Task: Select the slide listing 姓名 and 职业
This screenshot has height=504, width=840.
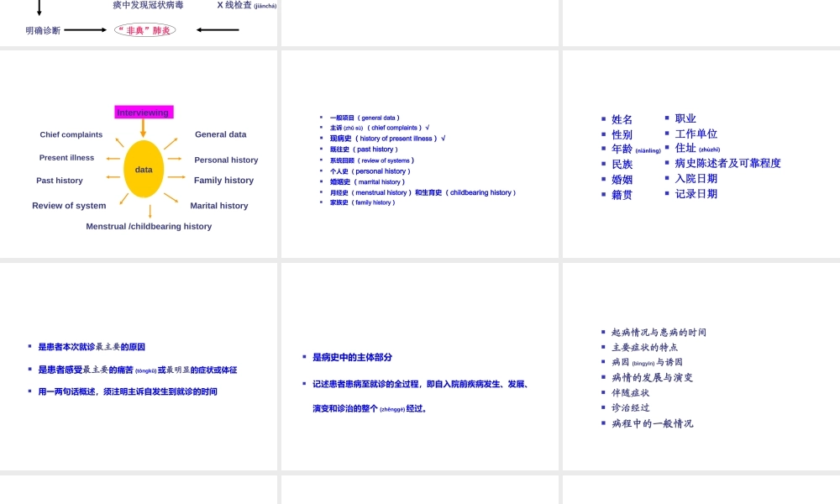Action: tap(700, 154)
